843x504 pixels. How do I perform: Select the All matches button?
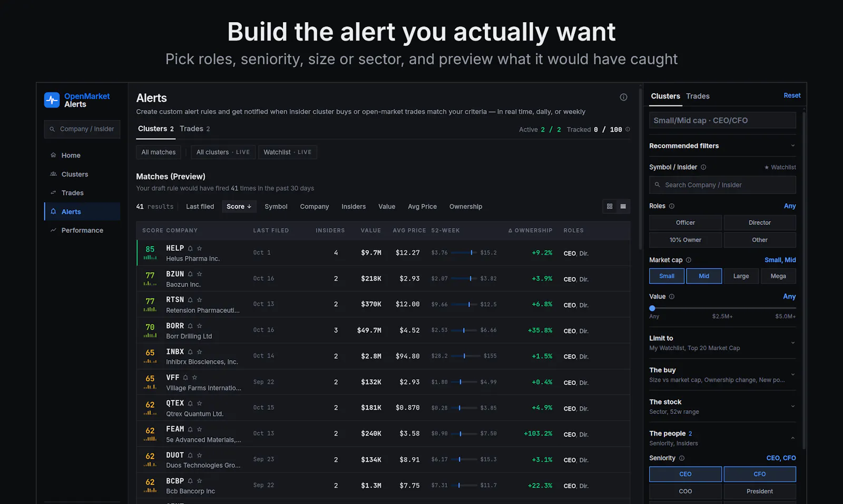159,152
